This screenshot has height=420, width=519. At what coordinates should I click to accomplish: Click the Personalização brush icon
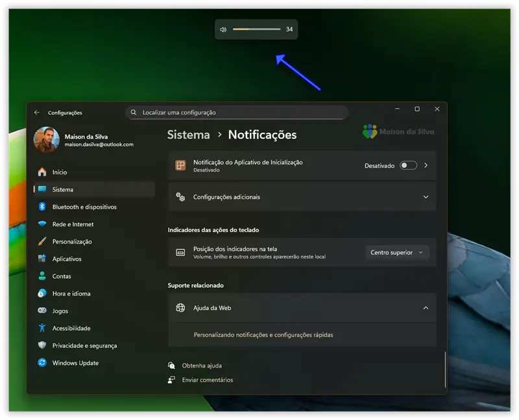[42, 242]
